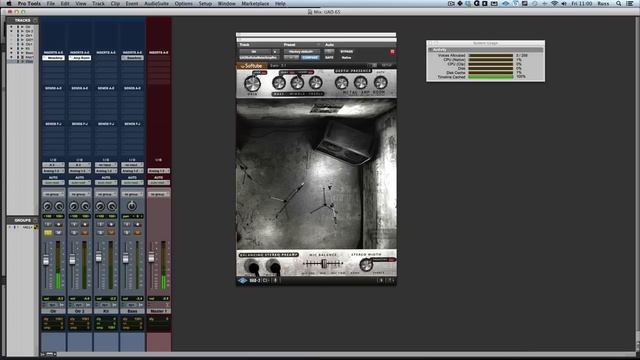This screenshot has height=360, width=640.
Task: Open the Tracks list popup menu
Action: click(x=35, y=20)
